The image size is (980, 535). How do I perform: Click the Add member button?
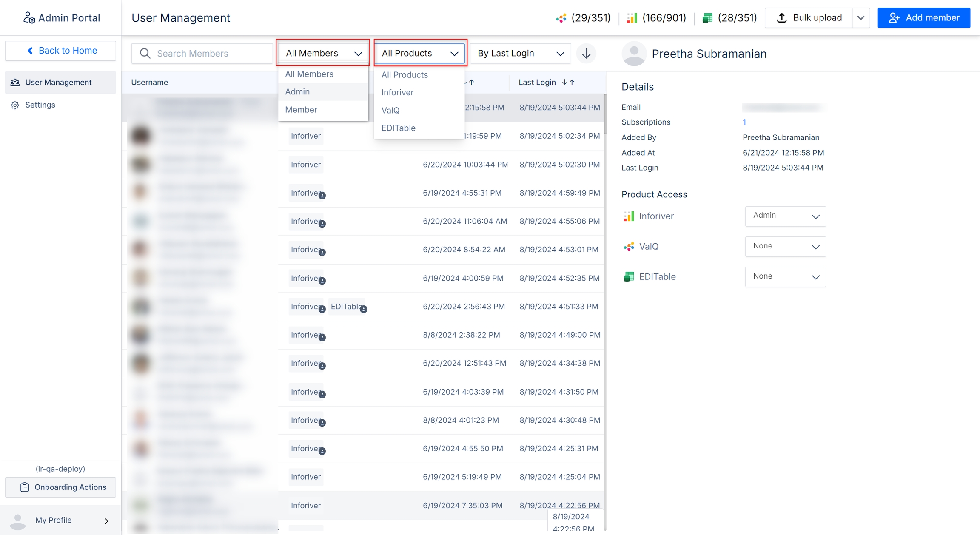[x=924, y=18]
